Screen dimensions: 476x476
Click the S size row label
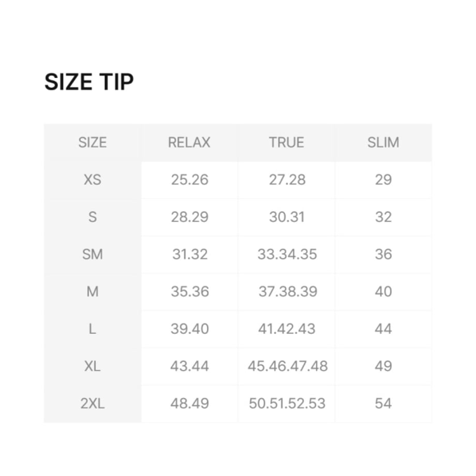(93, 217)
